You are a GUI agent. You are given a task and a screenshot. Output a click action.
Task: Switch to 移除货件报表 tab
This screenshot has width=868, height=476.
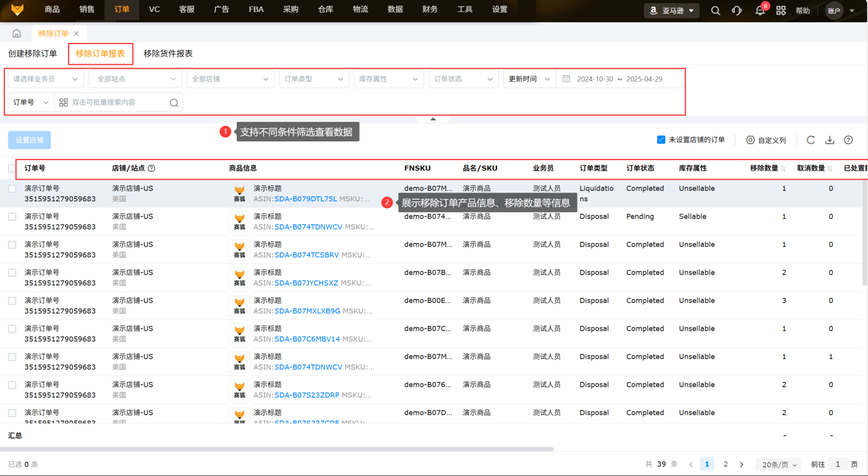(x=168, y=53)
